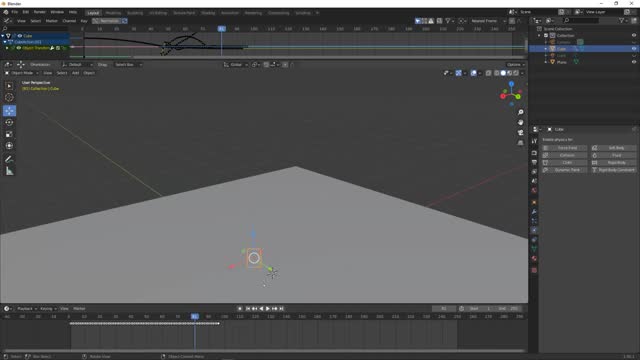Image resolution: width=640 pixels, height=360 pixels.
Task: Toggle only-selected filter in graph editor header
Action: click(x=418, y=21)
